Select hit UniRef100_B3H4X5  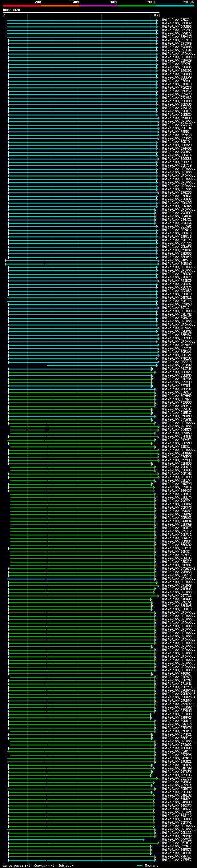(x=177, y=37)
